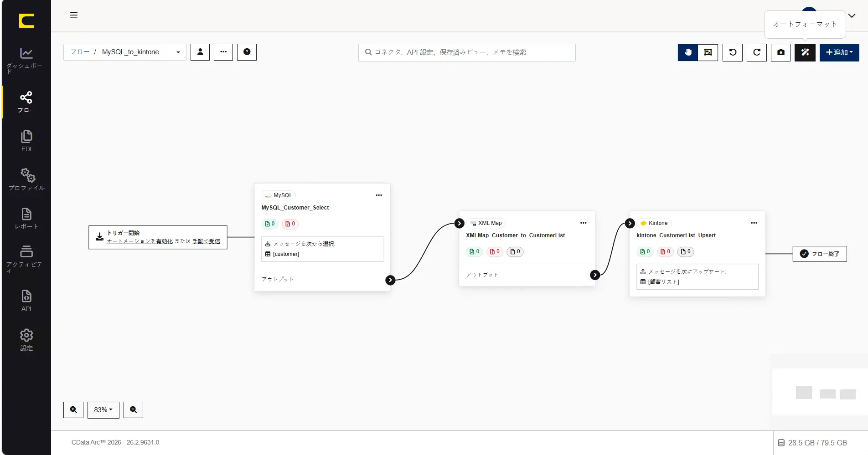The height and width of the screenshot is (455, 868).
Task: Zoom out on the flow canvas
Action: coord(133,410)
